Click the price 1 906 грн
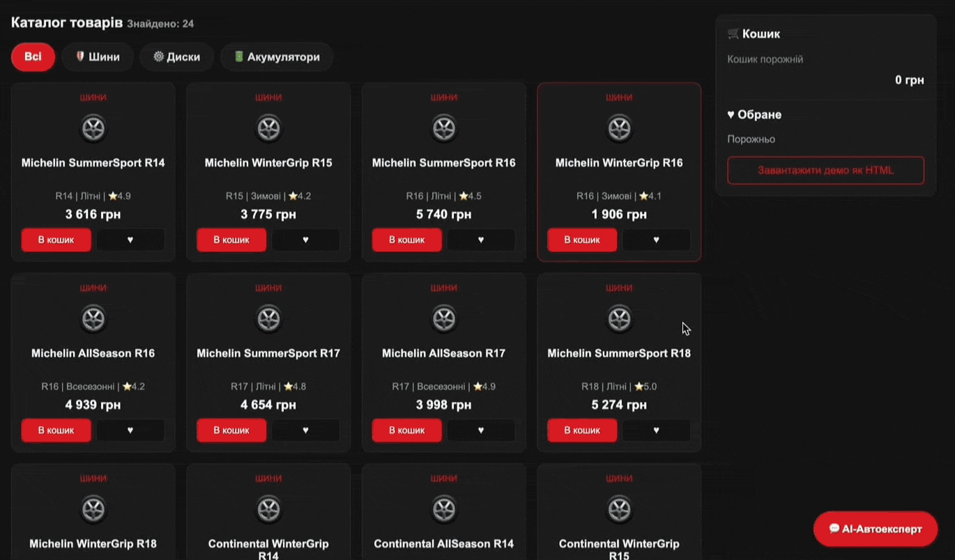The width and height of the screenshot is (955, 560). (619, 215)
